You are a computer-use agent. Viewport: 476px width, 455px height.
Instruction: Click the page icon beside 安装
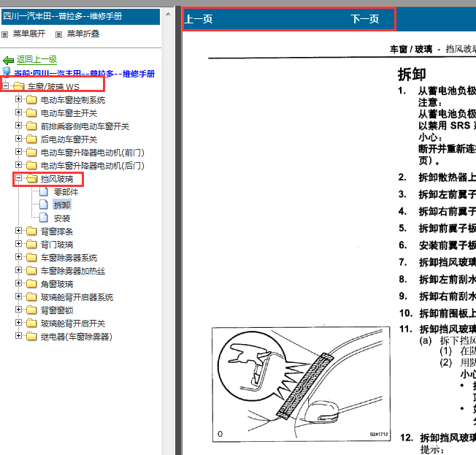44,218
